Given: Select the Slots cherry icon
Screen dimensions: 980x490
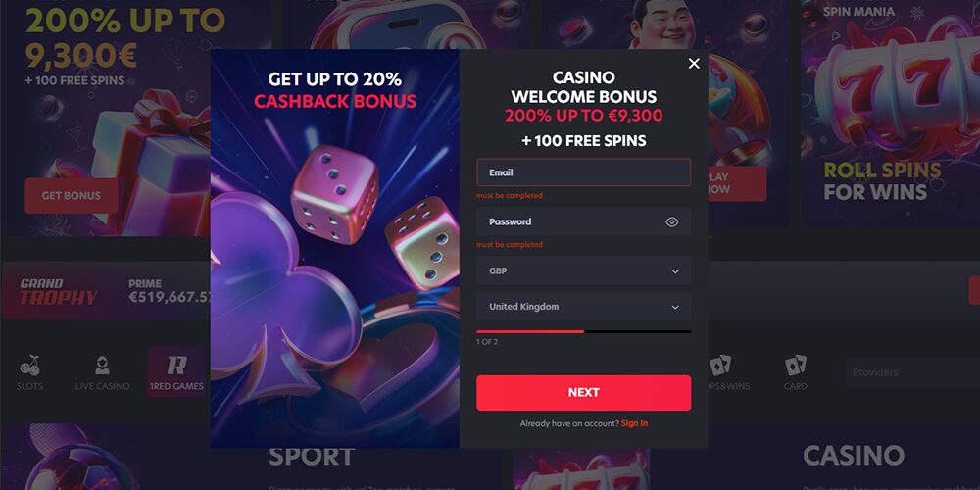Looking at the screenshot, I should click(x=29, y=365).
